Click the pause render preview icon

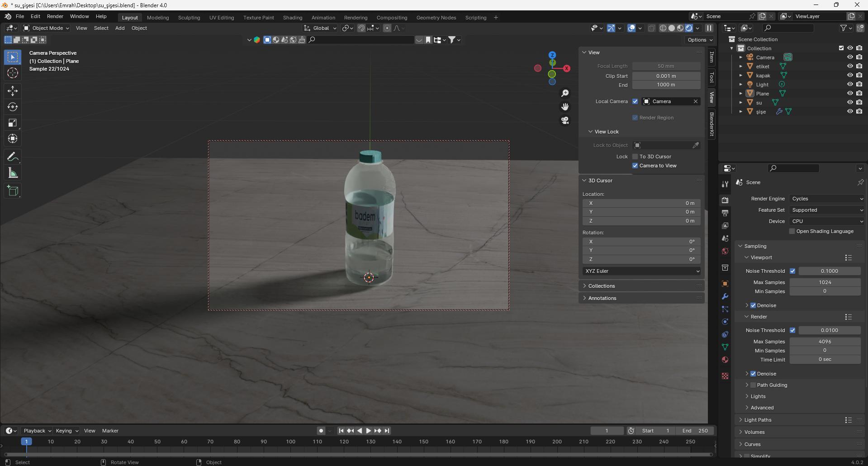click(709, 28)
